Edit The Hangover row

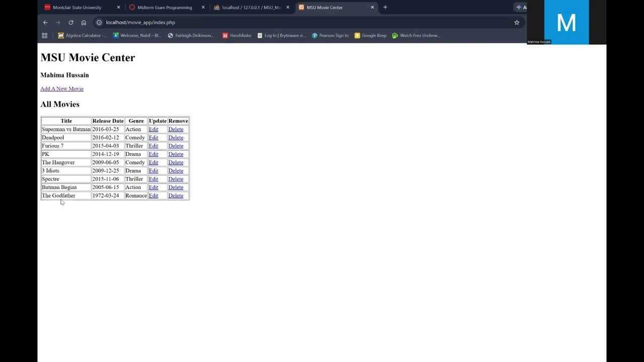[153, 163]
